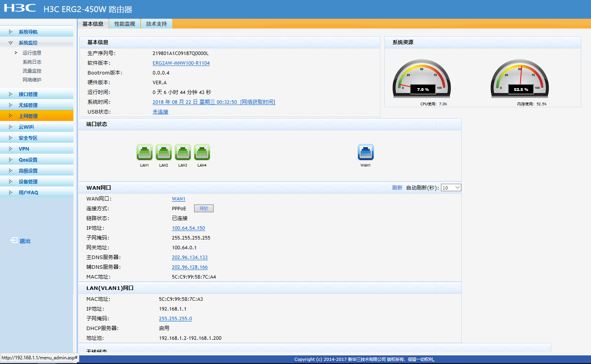Screen dimensions: 591x364
Task: Open 网络维护 in the sidebar
Action: click(x=32, y=80)
